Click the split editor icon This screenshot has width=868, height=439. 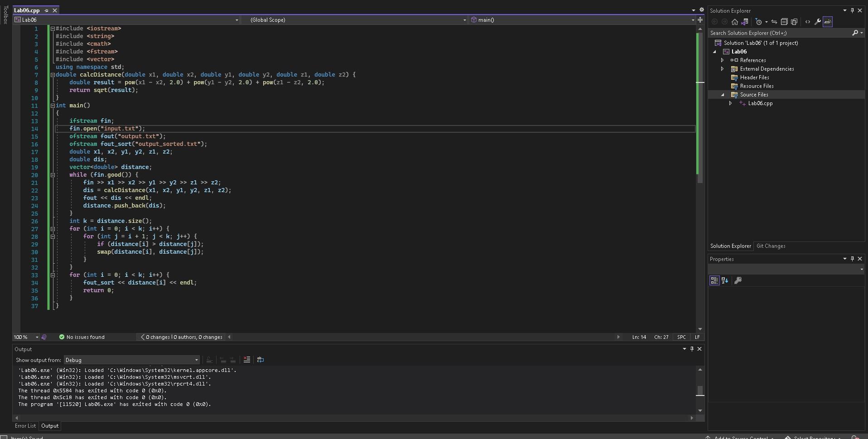(700, 20)
